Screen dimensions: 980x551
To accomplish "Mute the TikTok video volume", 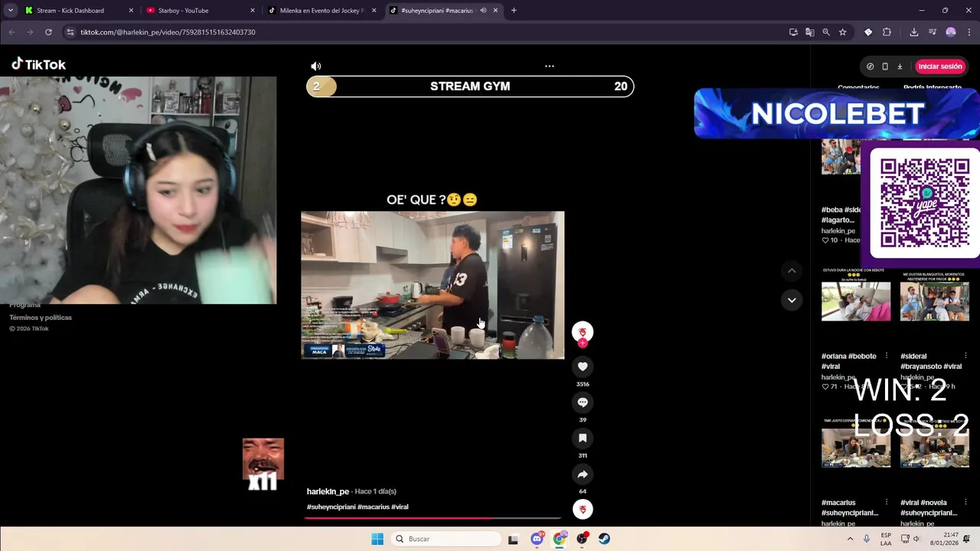I will pos(316,66).
